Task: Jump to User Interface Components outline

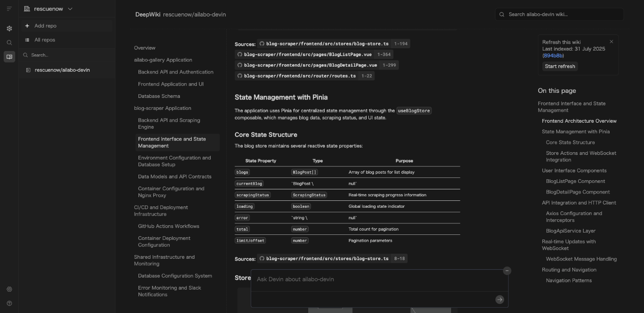Action: pos(574,171)
